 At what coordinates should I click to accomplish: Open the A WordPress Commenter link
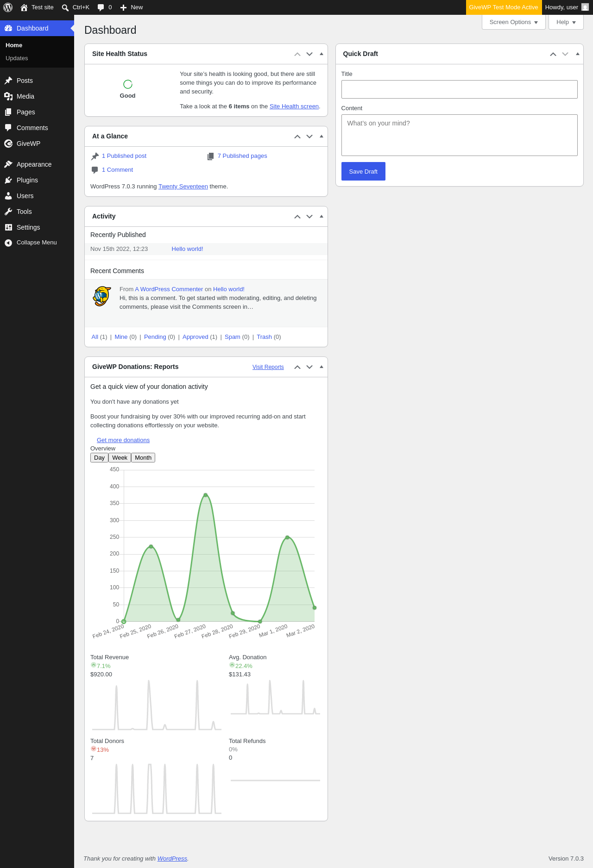[x=169, y=289]
